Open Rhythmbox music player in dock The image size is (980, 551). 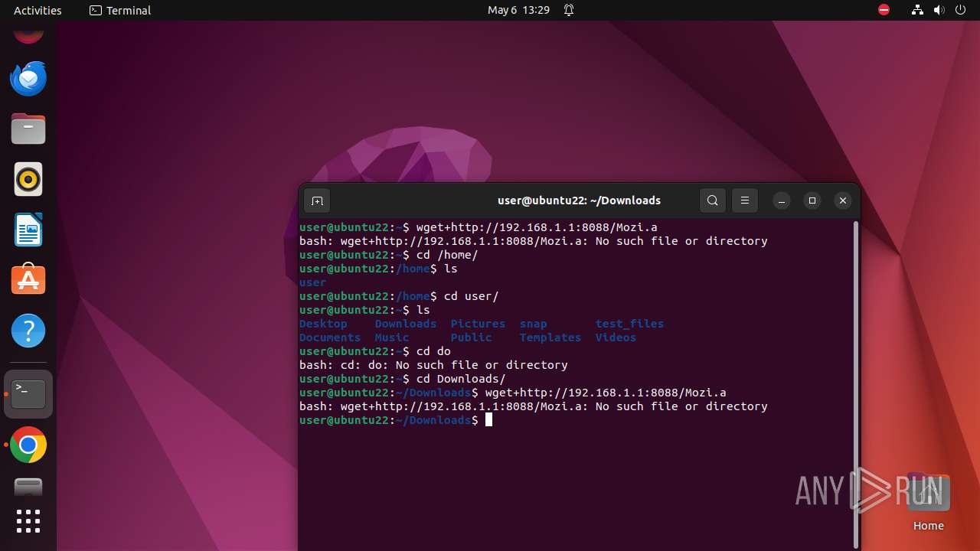28,179
